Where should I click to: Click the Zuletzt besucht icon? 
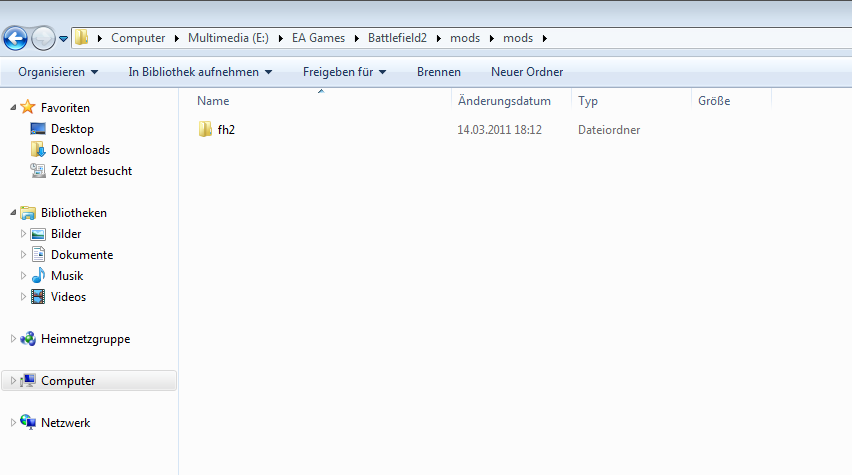38,171
